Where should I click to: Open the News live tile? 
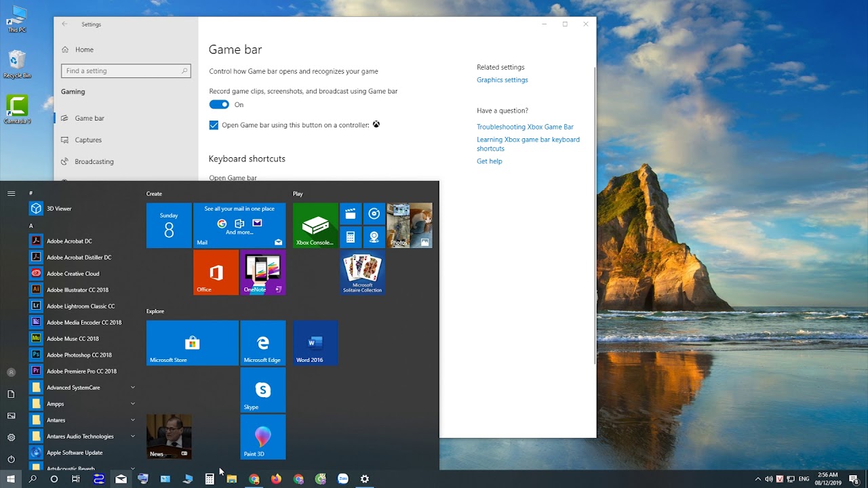coord(169,437)
